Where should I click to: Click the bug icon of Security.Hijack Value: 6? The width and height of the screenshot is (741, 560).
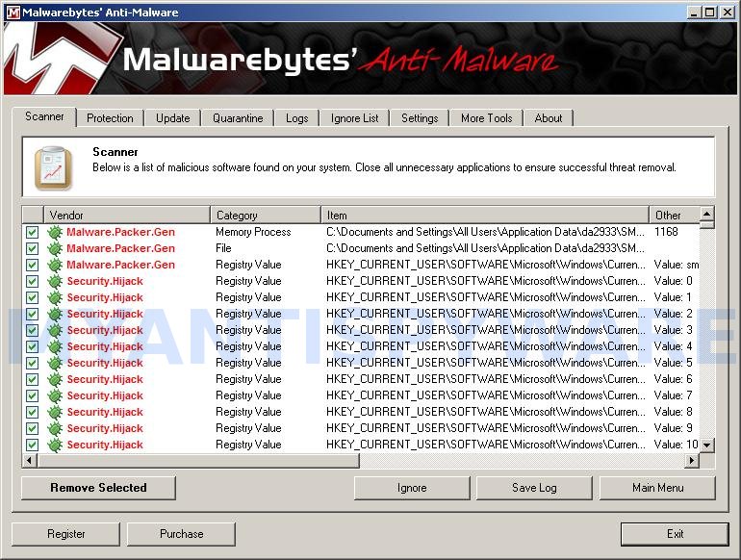[55, 379]
